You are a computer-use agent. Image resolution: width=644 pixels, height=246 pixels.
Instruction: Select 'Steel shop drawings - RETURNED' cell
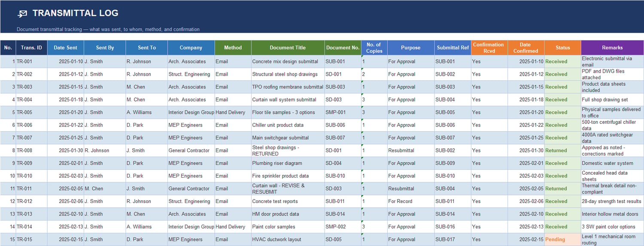pos(288,151)
